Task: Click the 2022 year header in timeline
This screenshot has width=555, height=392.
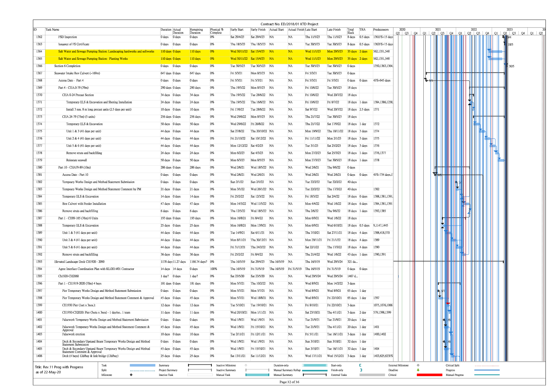Action: click(473, 29)
